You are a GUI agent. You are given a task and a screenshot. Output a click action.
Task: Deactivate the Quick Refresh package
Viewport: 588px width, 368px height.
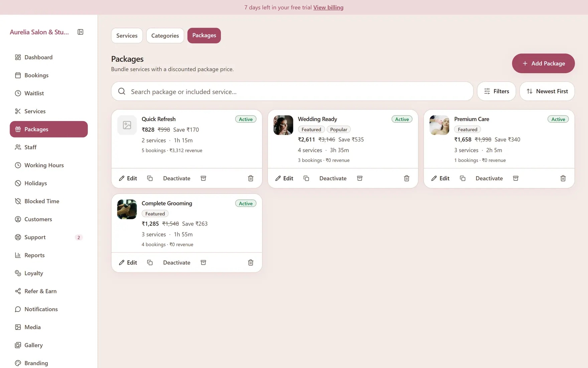click(177, 178)
